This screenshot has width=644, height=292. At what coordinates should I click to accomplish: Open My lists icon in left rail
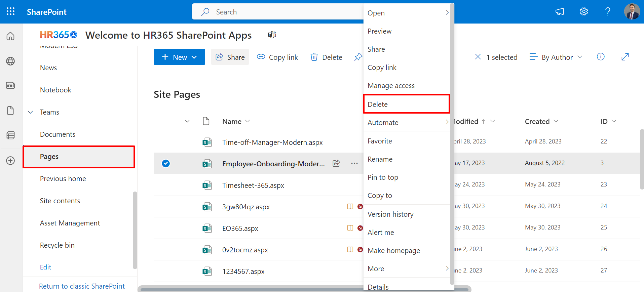[11, 135]
